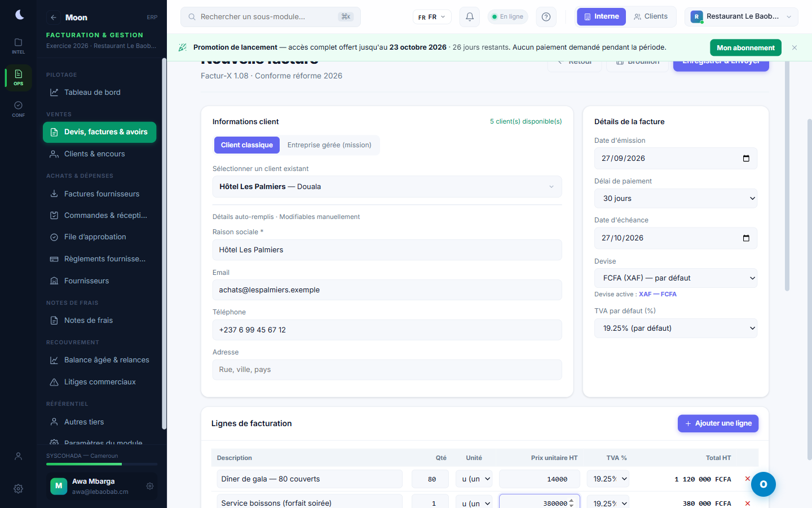Open Restaurant Le Baobab company switcher
This screenshot has height=508, width=812.
(742, 16)
